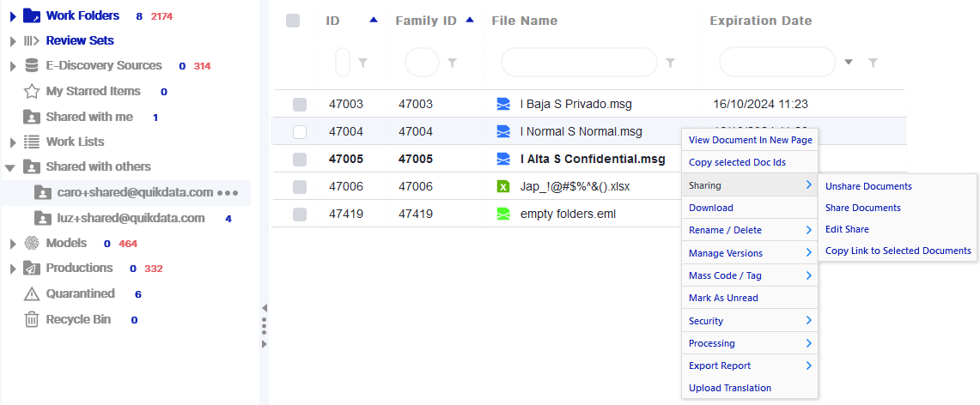Click the ID column filter funnel icon
The image size is (980, 405).
tap(362, 63)
